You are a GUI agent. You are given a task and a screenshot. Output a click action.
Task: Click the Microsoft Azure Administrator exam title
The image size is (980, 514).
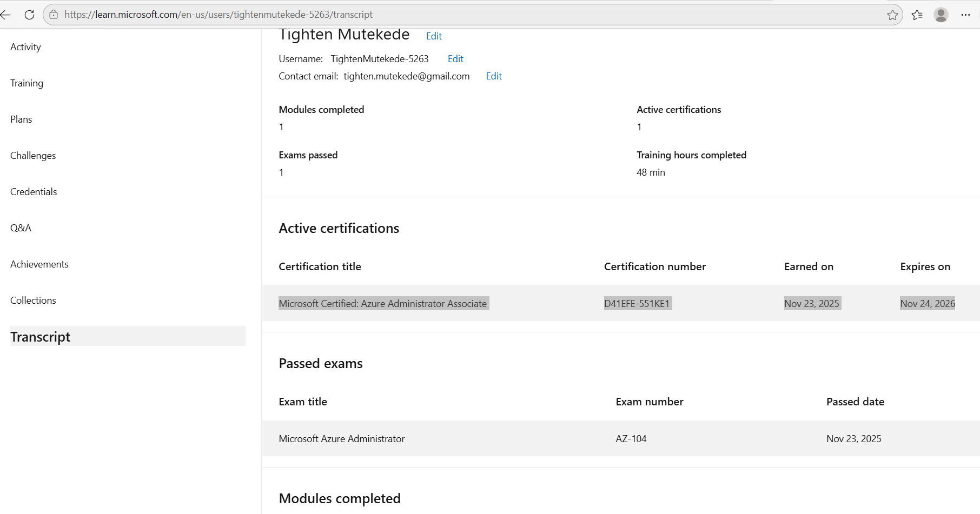coord(342,439)
